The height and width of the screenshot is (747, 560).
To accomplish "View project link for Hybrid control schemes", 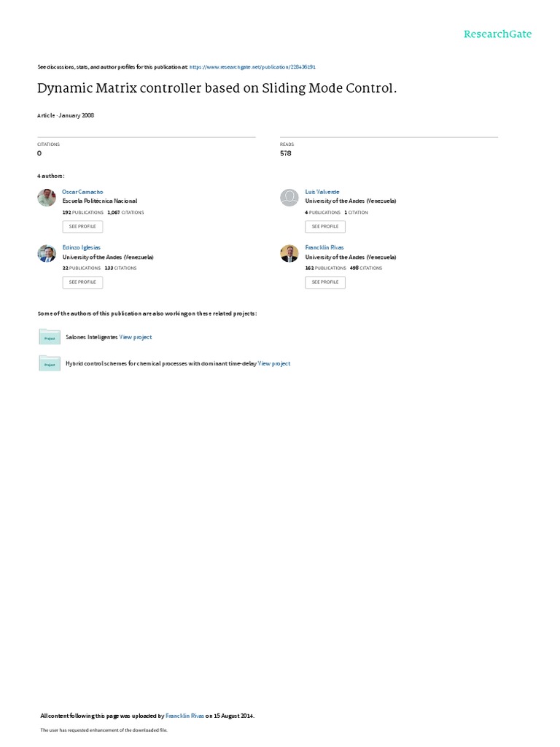I will [x=274, y=363].
